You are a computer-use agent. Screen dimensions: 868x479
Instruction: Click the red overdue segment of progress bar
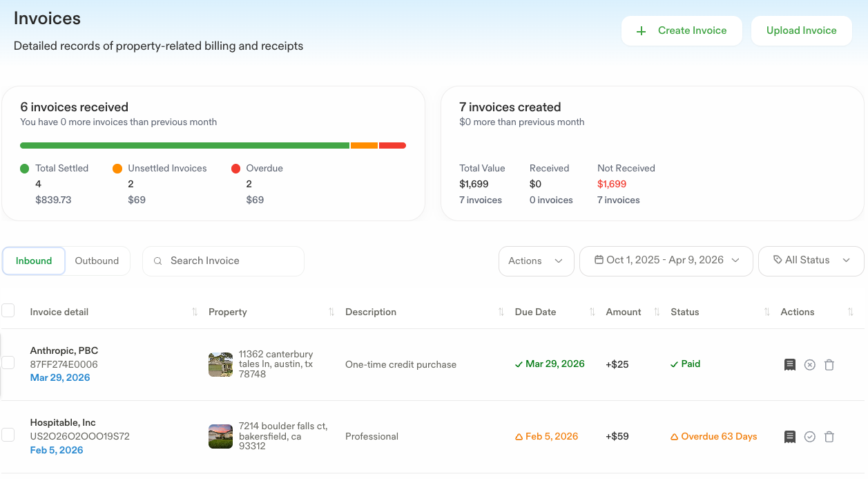tap(392, 146)
